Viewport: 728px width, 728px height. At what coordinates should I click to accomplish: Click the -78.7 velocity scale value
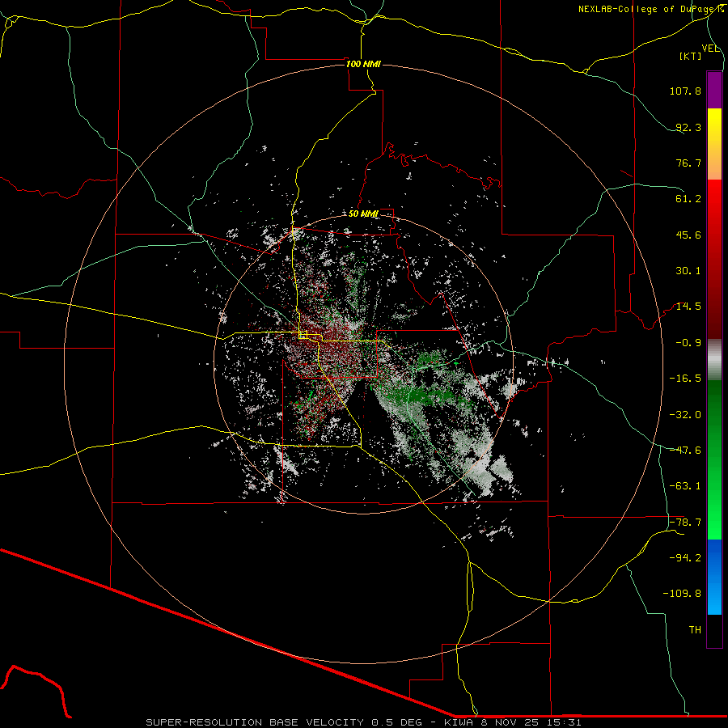pyautogui.click(x=685, y=523)
